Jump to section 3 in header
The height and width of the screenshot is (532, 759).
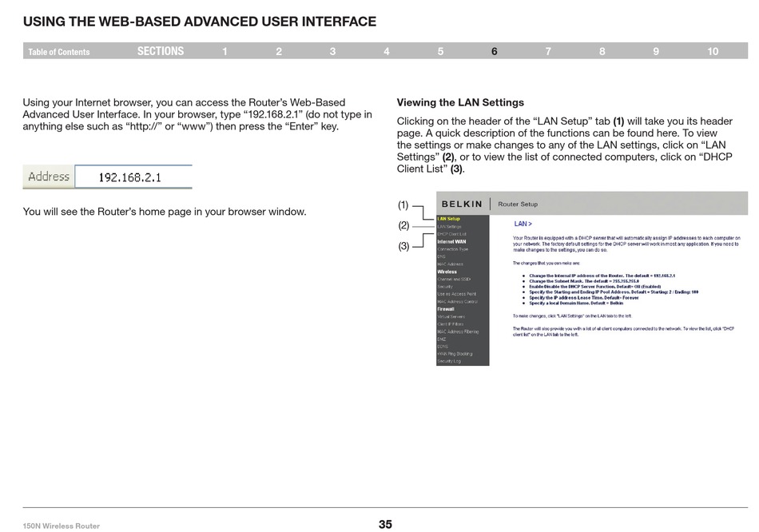(332, 51)
